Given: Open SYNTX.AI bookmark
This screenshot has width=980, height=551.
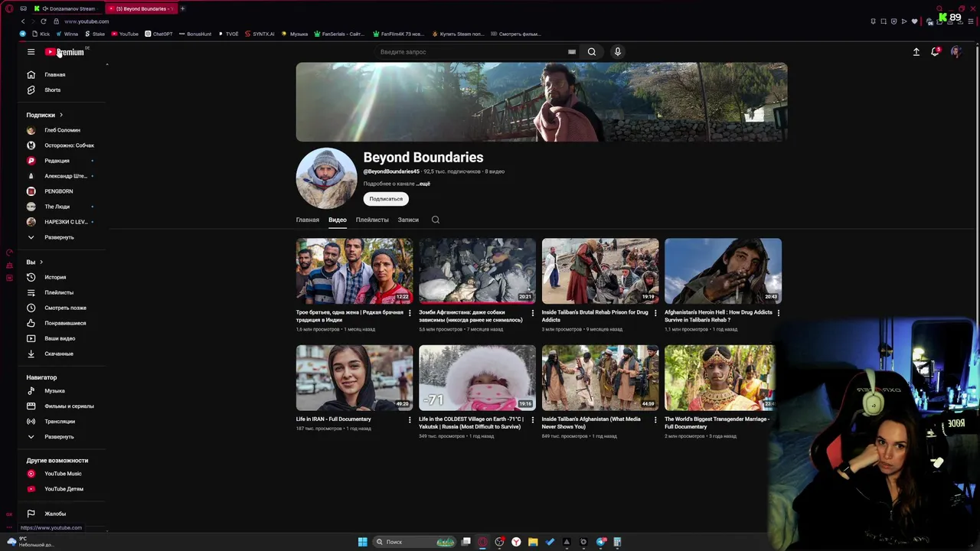Looking at the screenshot, I should (x=259, y=34).
